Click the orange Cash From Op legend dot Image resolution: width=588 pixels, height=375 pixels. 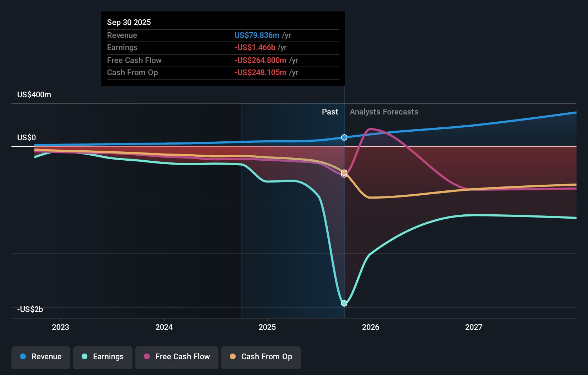coord(233,357)
